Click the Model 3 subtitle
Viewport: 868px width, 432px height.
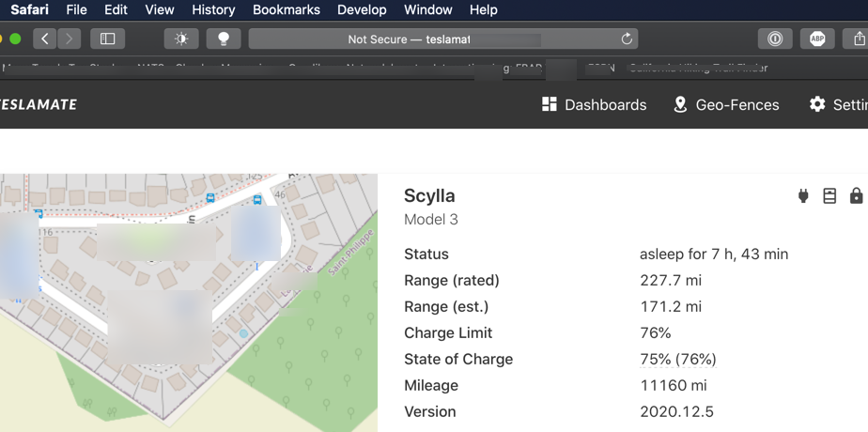[x=431, y=220]
